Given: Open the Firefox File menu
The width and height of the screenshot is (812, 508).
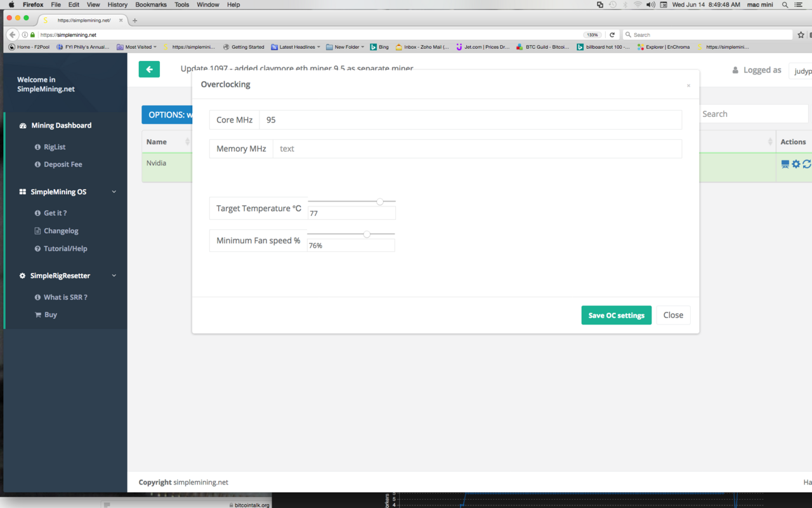Looking at the screenshot, I should 56,4.
